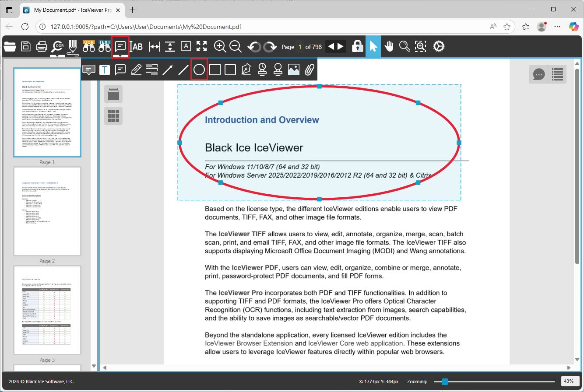Switch to single page stack view
Viewport: 584px width, 392px height.
coord(113,94)
